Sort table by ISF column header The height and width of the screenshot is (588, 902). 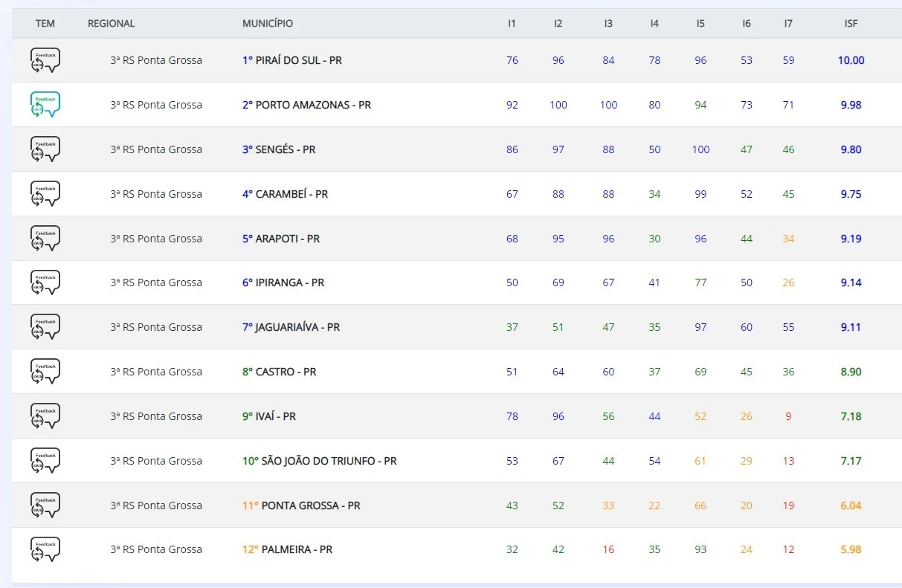point(851,24)
